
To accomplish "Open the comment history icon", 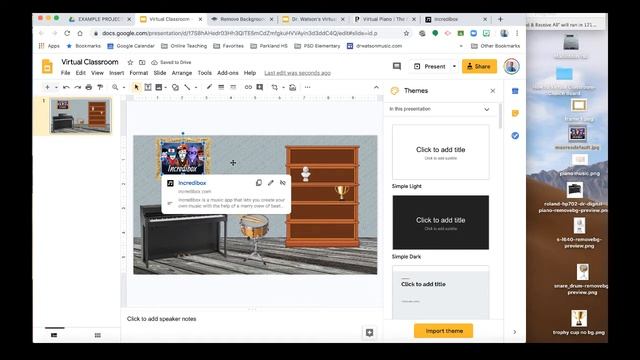I will pyautogui.click(x=397, y=66).
